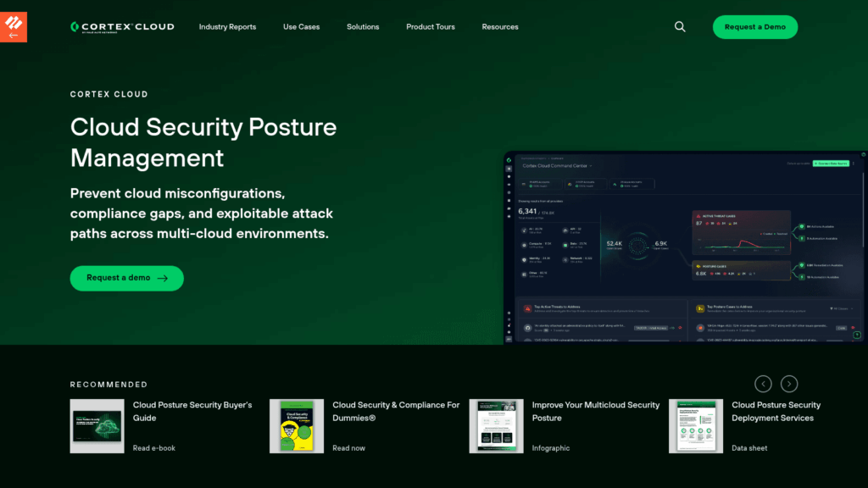Click Infographic label
This screenshot has height=488, width=868.
tap(551, 448)
